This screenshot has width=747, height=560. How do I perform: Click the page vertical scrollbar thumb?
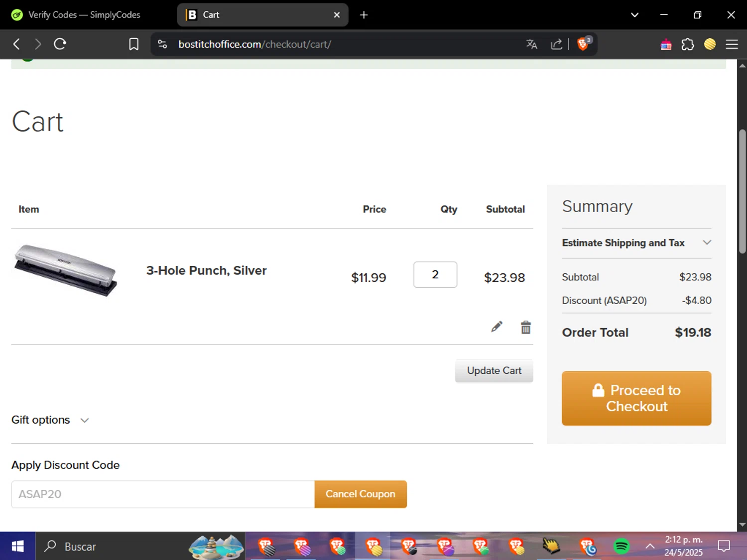click(x=743, y=192)
